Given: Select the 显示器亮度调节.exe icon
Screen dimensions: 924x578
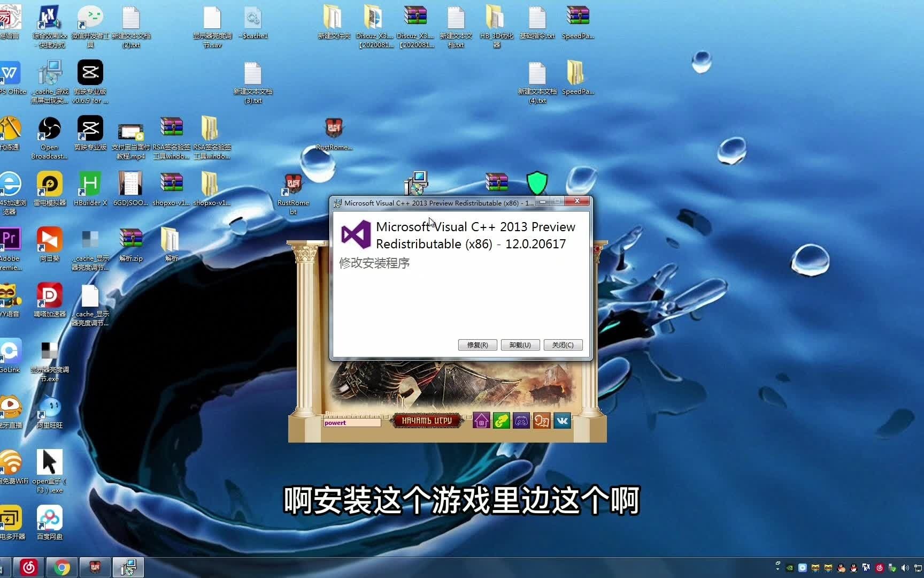Looking at the screenshot, I should pyautogui.click(x=50, y=360).
